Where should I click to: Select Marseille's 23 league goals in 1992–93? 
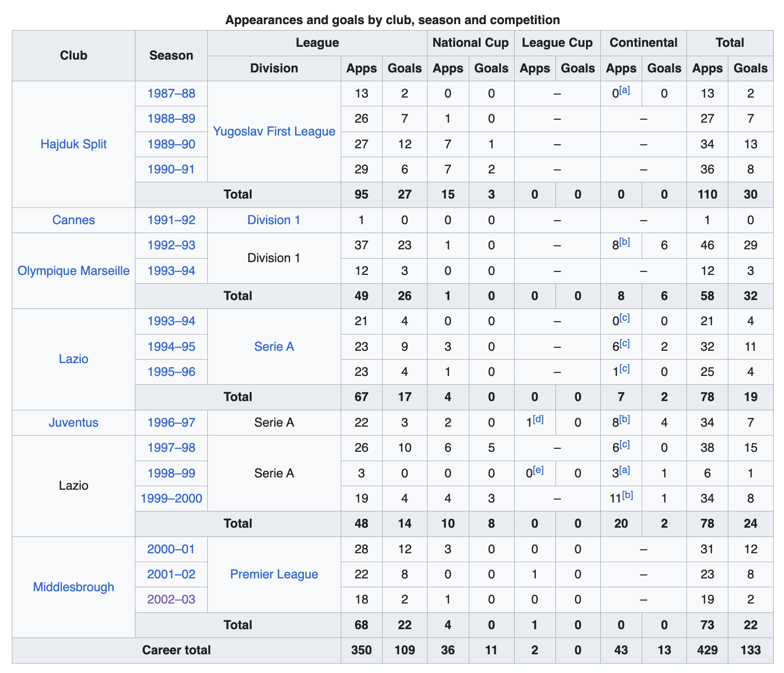pyautogui.click(x=404, y=245)
